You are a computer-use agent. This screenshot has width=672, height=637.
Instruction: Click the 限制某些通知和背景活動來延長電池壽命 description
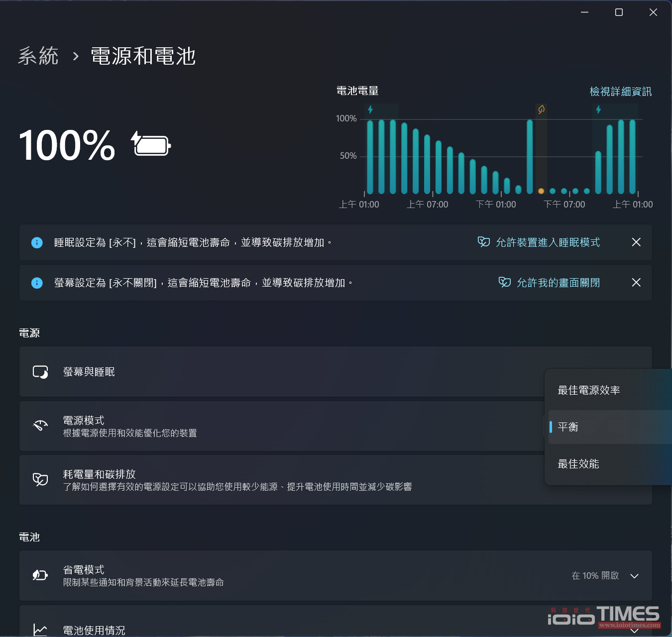point(143,582)
